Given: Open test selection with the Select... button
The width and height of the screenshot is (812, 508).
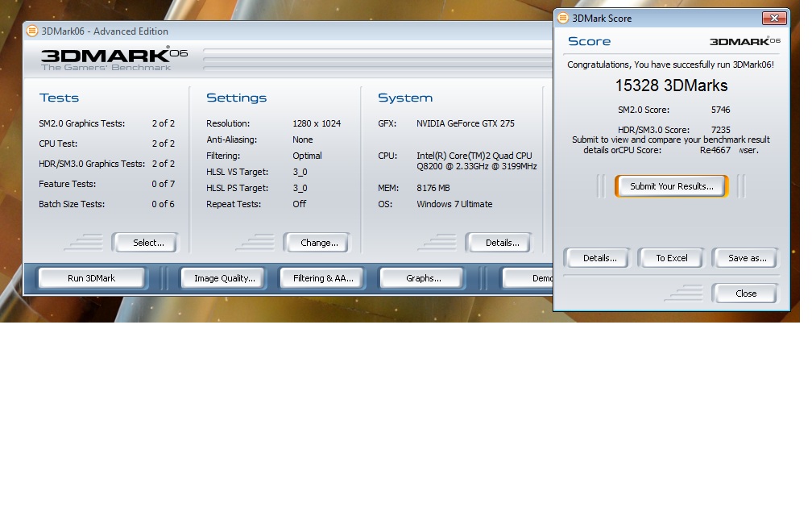Looking at the screenshot, I should click(x=145, y=243).
